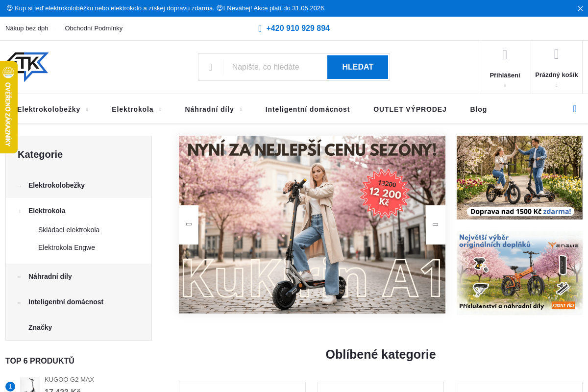588x392 pixels.
Task: Select Značky in Kategorie sidebar
Action: [40, 327]
